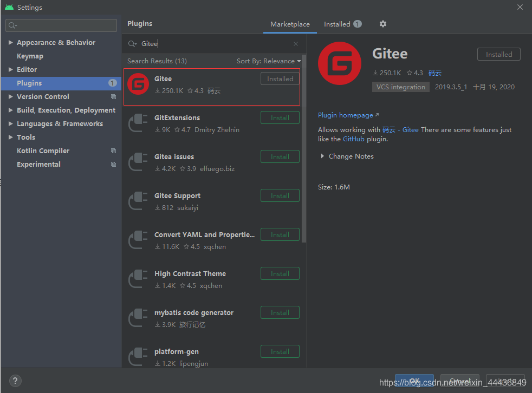Click the Search Results (13) label

[x=157, y=61]
